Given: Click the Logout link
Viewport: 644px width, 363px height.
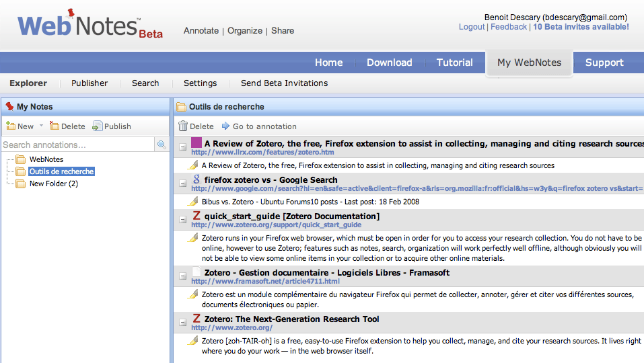Looking at the screenshot, I should (471, 27).
